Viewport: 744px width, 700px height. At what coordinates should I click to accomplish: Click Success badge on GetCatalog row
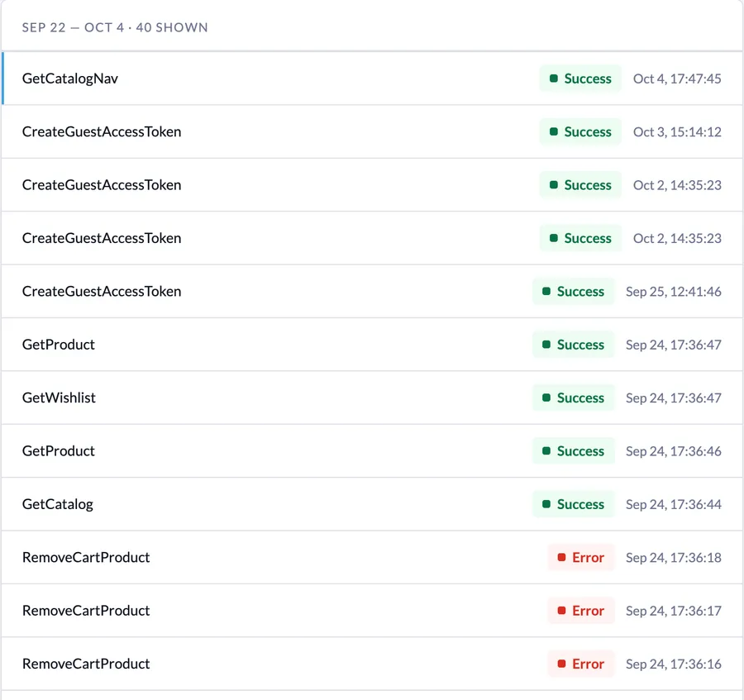[x=573, y=503]
